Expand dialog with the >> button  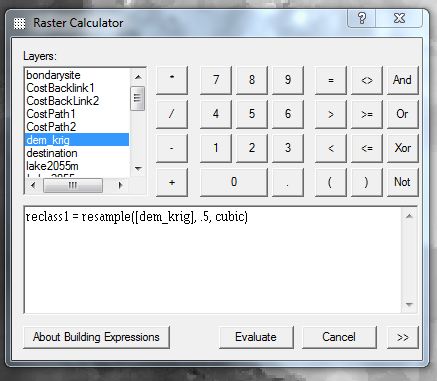[x=403, y=337]
